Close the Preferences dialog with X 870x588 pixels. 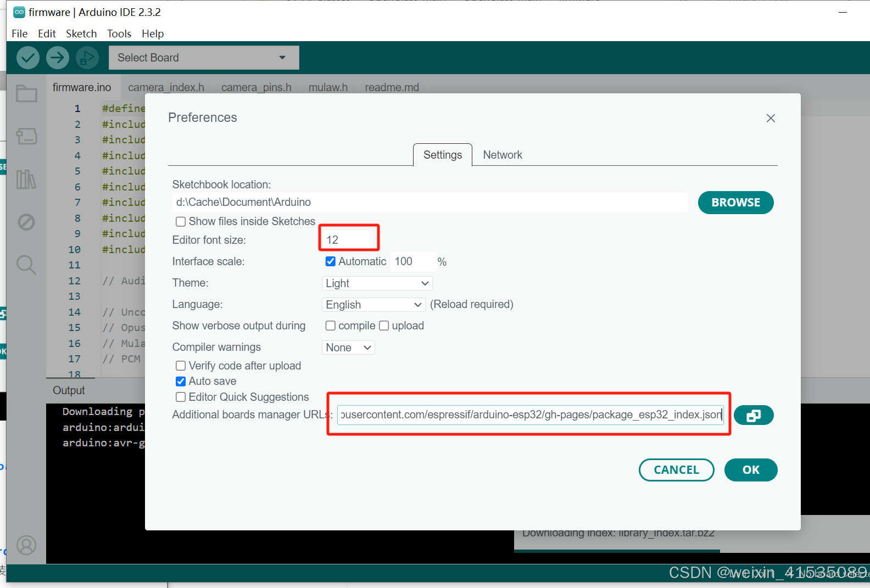click(x=771, y=118)
